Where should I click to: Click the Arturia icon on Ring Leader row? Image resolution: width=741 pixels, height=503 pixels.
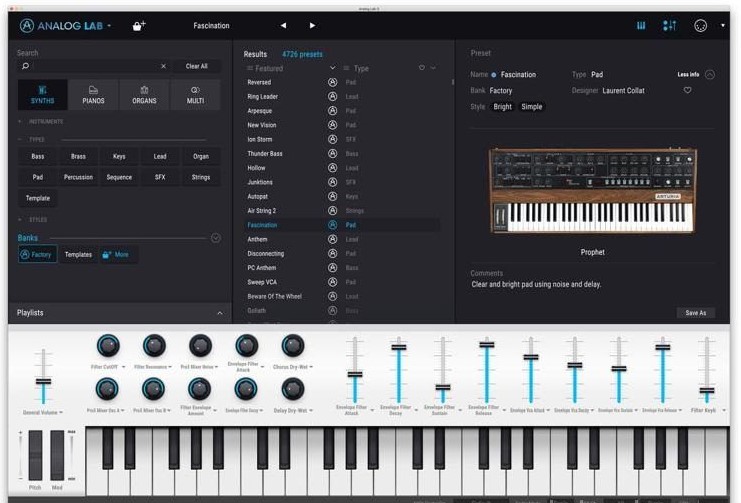332,96
